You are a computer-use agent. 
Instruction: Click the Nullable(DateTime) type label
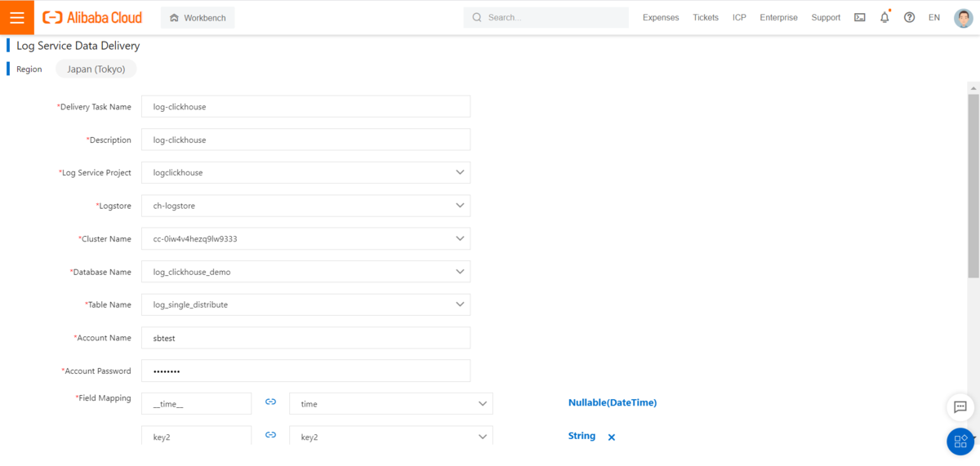(x=612, y=402)
